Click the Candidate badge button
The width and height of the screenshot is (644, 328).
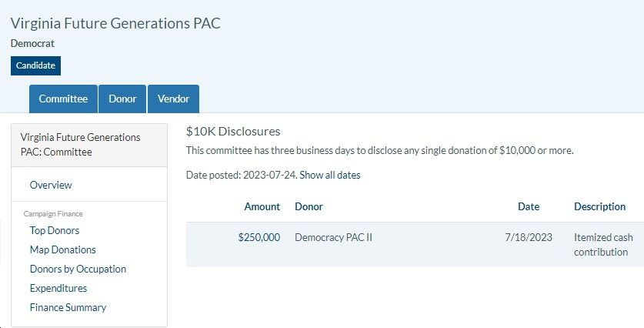pyautogui.click(x=35, y=65)
